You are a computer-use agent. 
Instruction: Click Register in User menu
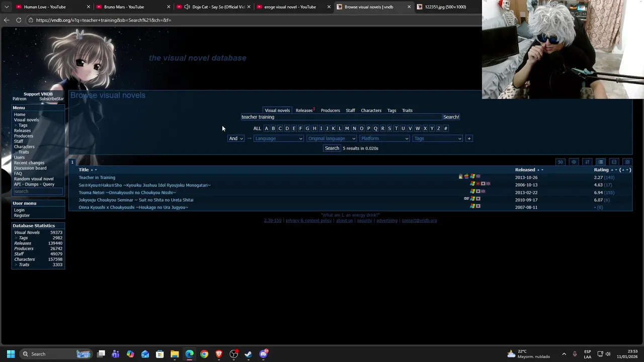(22, 216)
